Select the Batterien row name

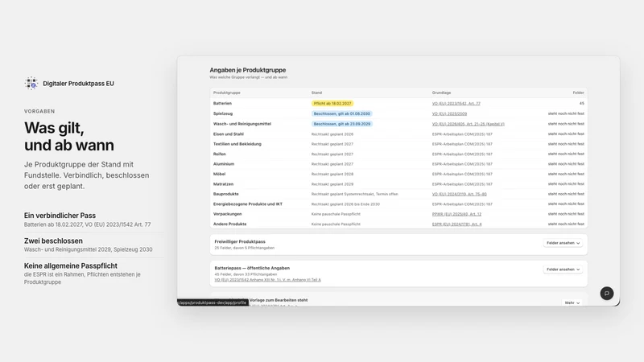222,104
